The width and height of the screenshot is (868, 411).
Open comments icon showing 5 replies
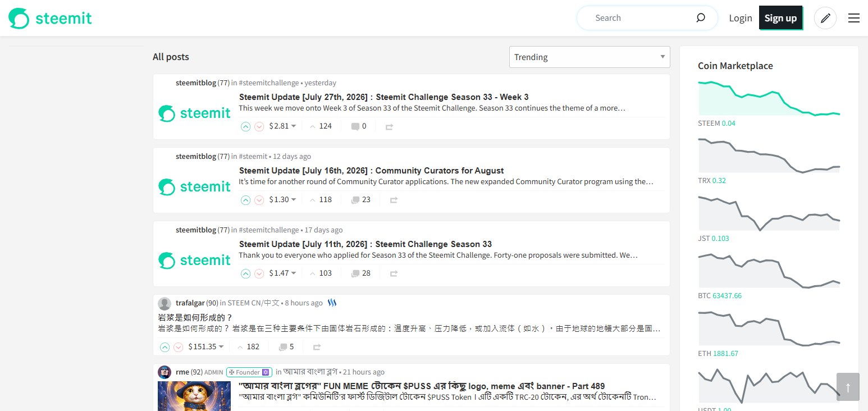283,347
